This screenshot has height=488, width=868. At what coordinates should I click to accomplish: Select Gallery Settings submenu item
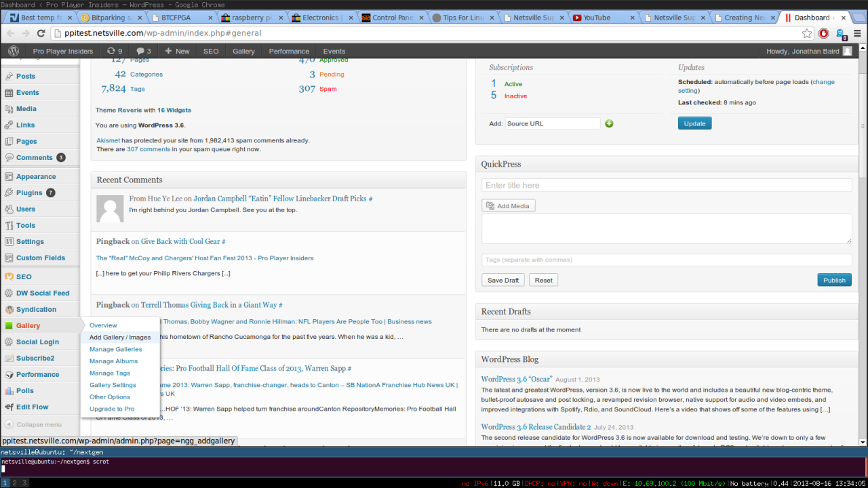pyautogui.click(x=113, y=385)
